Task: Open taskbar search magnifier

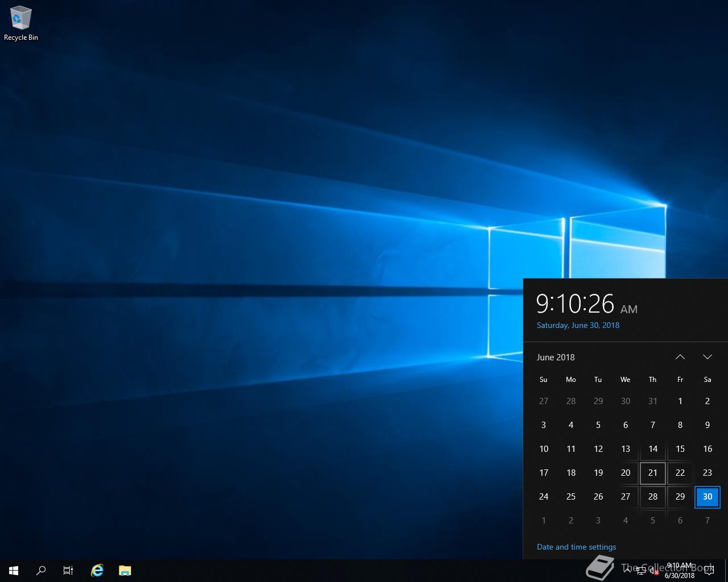Action: (x=41, y=571)
